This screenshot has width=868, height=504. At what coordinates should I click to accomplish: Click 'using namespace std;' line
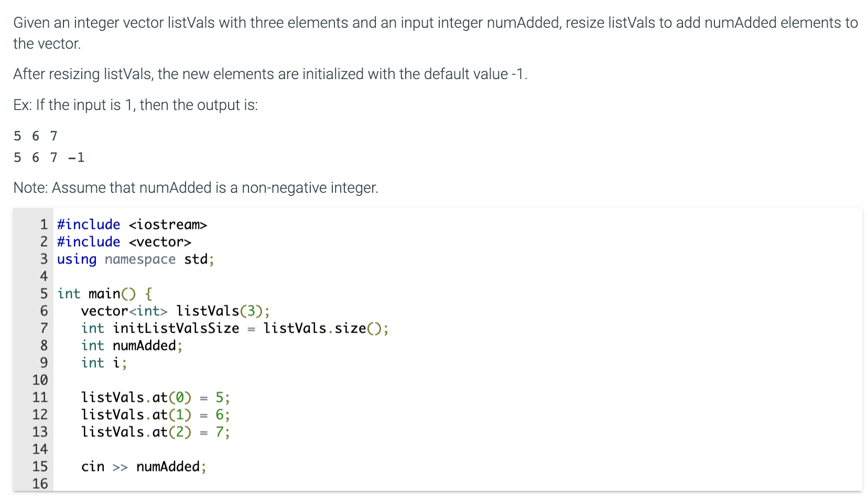tap(136, 259)
